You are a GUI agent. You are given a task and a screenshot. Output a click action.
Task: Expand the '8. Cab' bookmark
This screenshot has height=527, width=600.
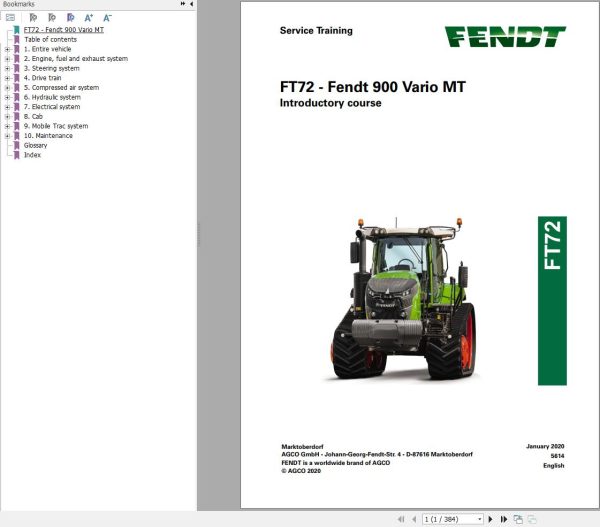coord(7,117)
